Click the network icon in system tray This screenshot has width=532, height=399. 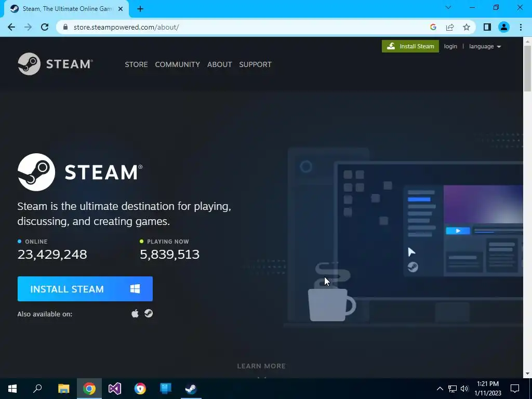(453, 389)
